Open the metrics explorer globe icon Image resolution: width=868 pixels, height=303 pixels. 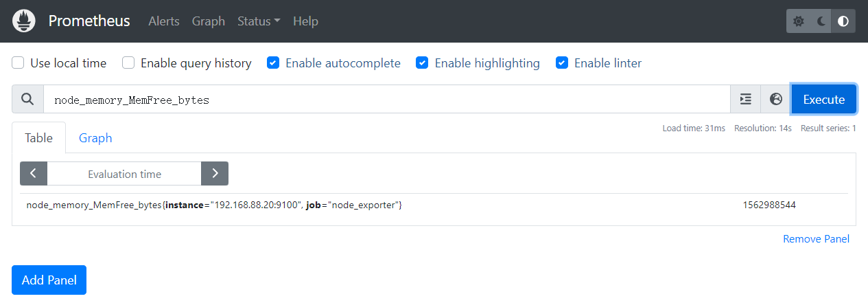point(776,99)
